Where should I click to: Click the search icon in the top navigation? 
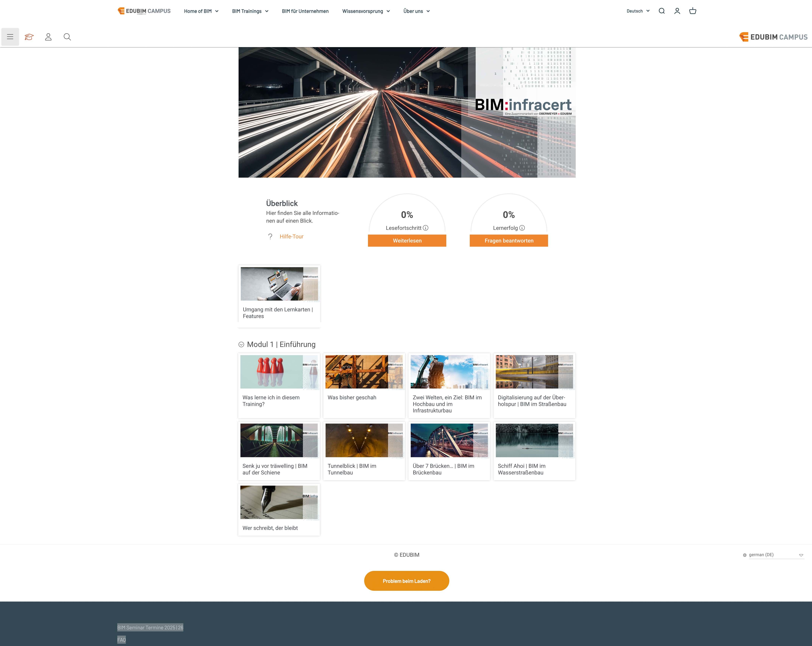661,11
